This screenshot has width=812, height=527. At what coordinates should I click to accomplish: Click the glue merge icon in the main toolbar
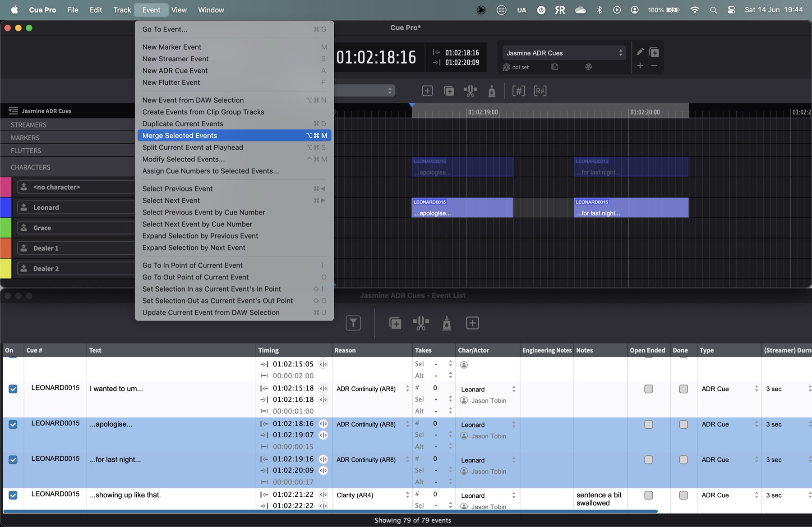(492, 91)
